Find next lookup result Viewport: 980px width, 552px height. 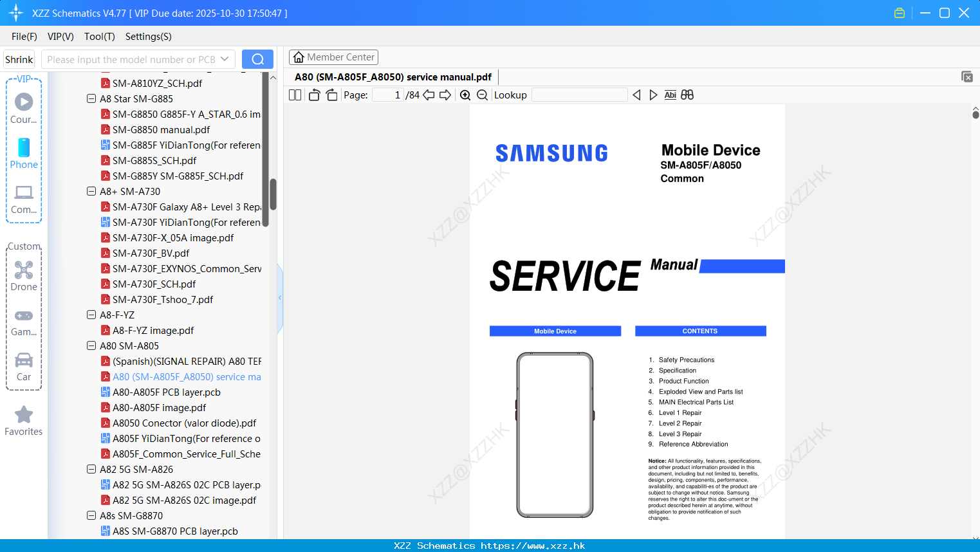click(x=653, y=95)
